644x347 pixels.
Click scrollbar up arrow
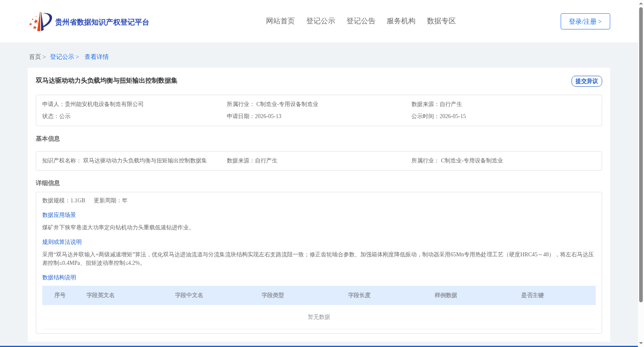tap(641, 3)
